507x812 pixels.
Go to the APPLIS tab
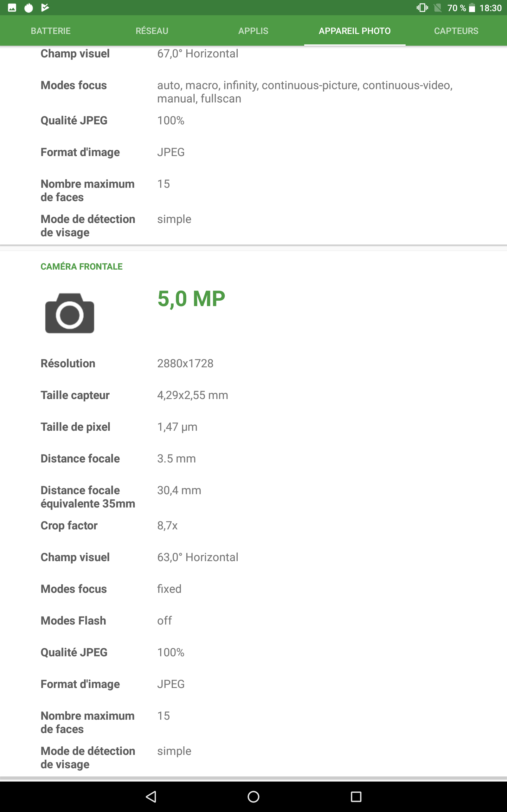pyautogui.click(x=253, y=31)
